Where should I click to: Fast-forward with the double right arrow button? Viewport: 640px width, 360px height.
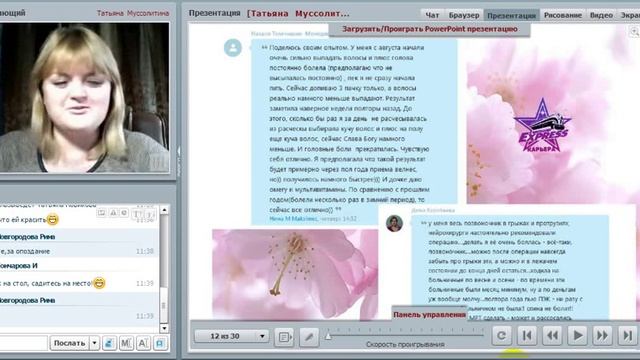click(x=602, y=336)
